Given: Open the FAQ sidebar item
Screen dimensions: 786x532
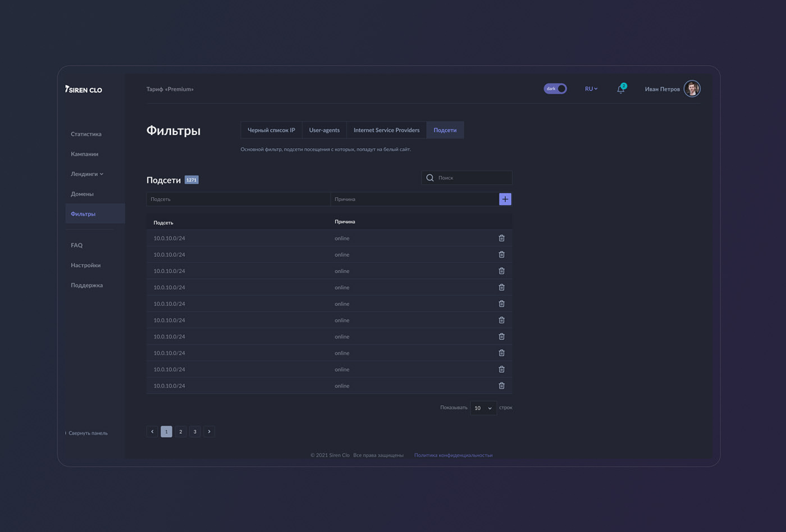Looking at the screenshot, I should (76, 245).
